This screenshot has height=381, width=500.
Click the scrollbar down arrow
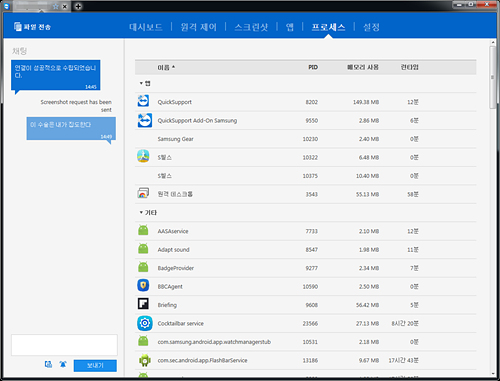tap(493, 374)
